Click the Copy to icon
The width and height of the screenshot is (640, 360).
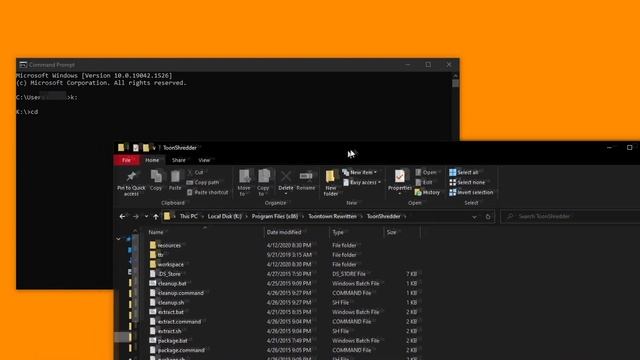pyautogui.click(x=264, y=176)
